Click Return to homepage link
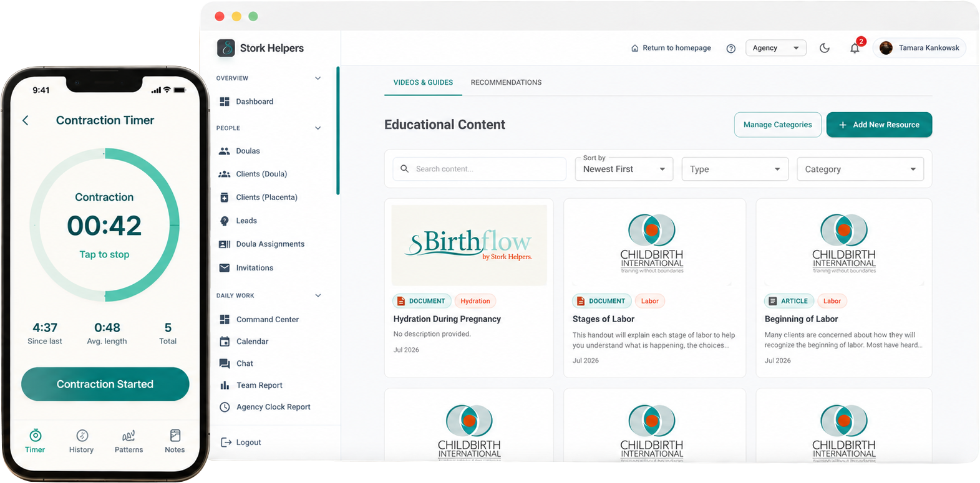The image size is (980, 483). click(671, 48)
